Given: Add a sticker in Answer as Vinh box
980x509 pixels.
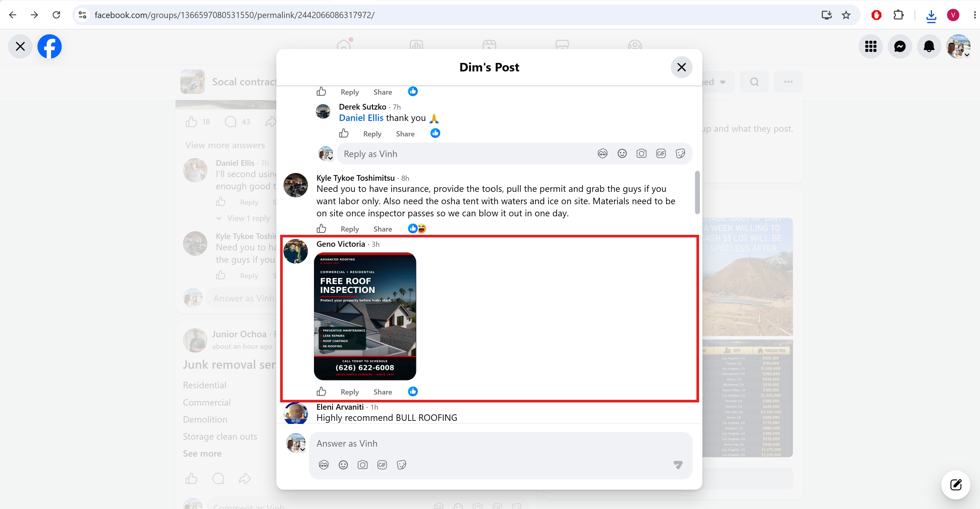Looking at the screenshot, I should tap(401, 465).
